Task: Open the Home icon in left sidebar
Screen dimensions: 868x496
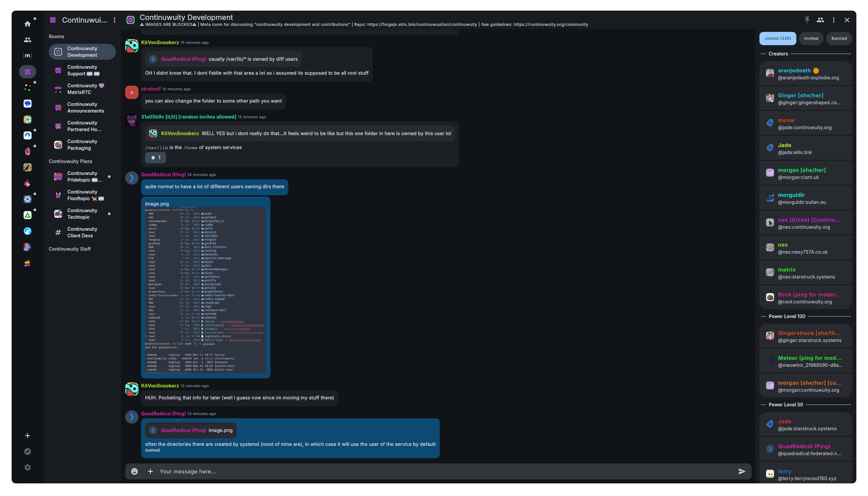Action: [28, 24]
